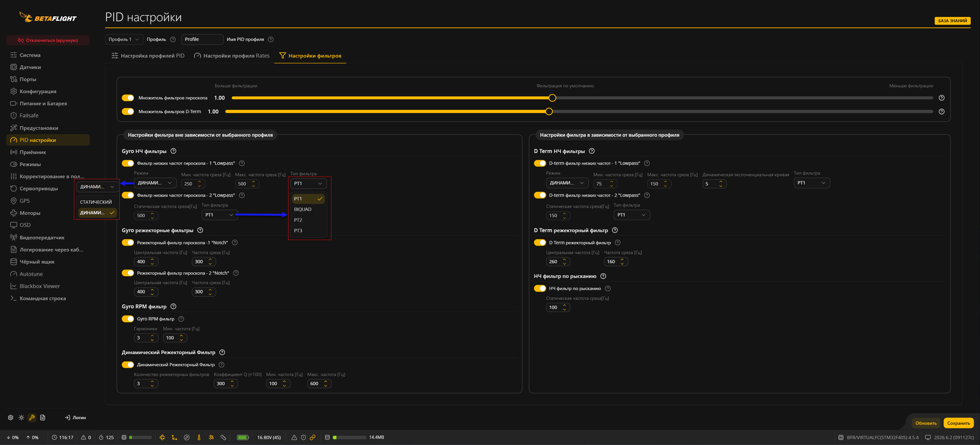
Task: Toggle D Term режекторный фильтр switch
Action: pyautogui.click(x=540, y=242)
